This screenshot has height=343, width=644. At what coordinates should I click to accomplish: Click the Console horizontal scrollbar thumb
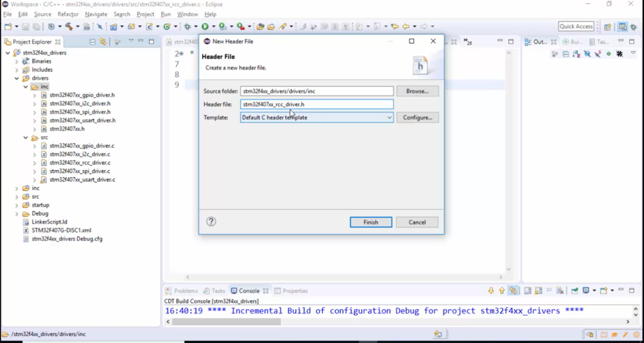226,322
